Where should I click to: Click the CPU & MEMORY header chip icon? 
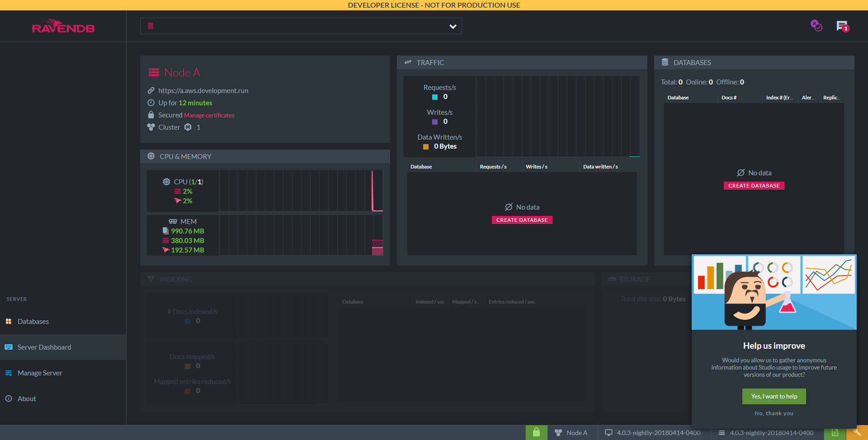(x=151, y=156)
